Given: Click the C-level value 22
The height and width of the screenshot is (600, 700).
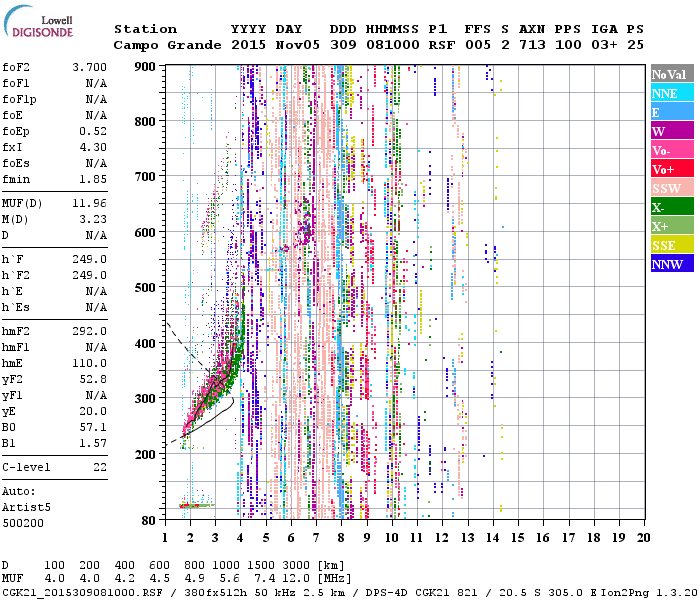Looking at the screenshot, I should 100,467.
